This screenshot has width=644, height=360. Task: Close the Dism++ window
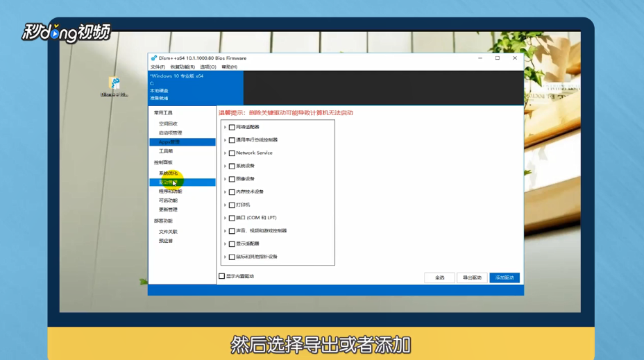pyautogui.click(x=515, y=58)
